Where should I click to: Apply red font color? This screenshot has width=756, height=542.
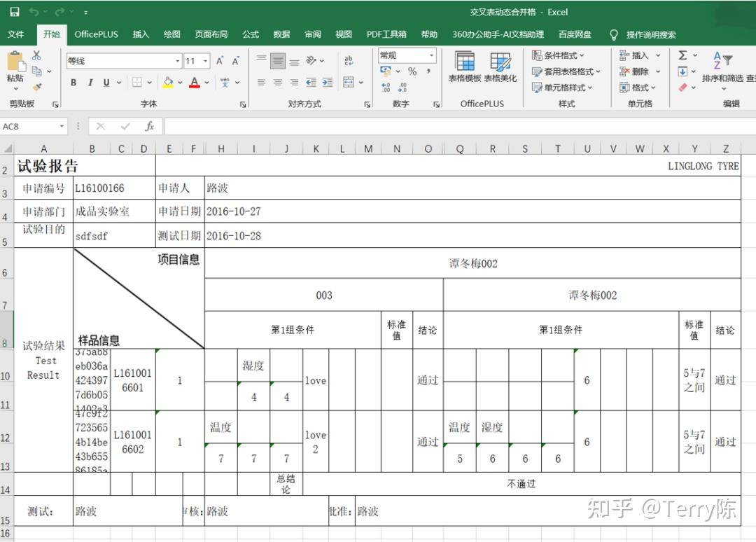tap(195, 83)
